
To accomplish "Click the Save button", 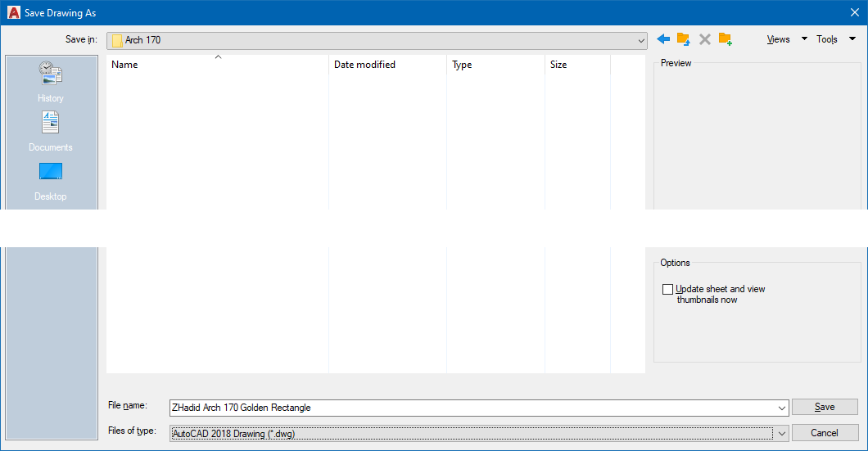I will point(825,407).
